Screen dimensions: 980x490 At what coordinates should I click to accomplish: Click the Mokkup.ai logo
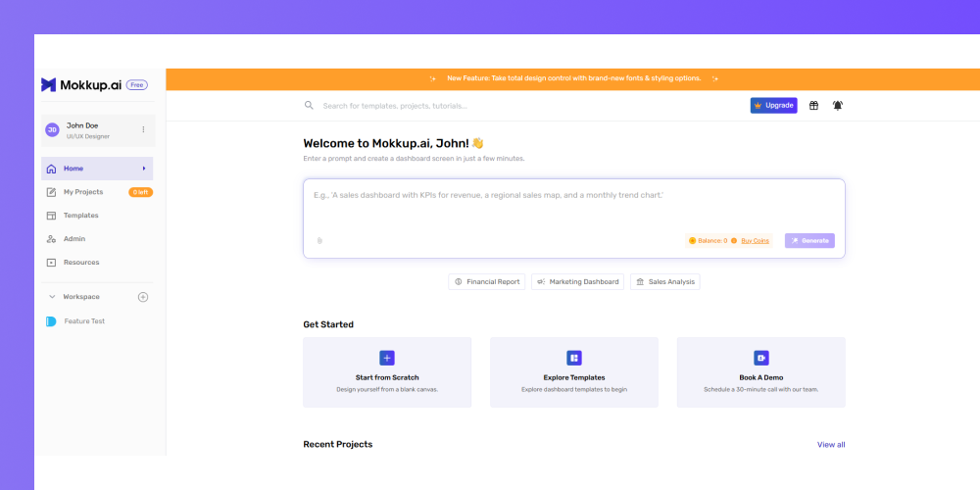click(81, 85)
